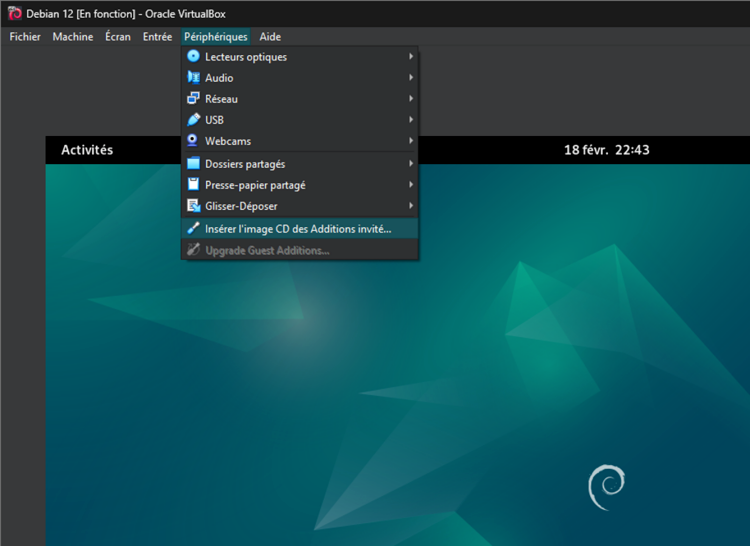Viewport: 750px width, 546px height.
Task: Close the Périphériques menu via its title
Action: tap(216, 37)
